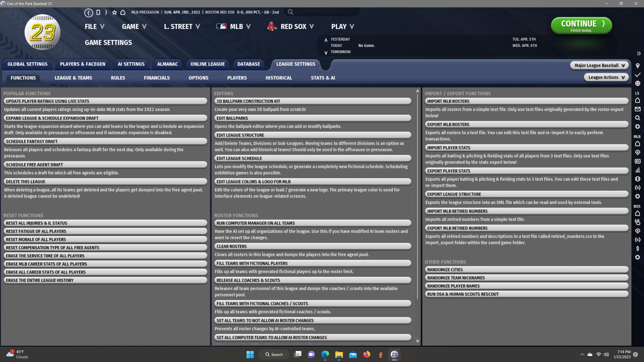Click the checkmark icon in right sidebar
This screenshot has height=362, width=644.
[x=637, y=75]
